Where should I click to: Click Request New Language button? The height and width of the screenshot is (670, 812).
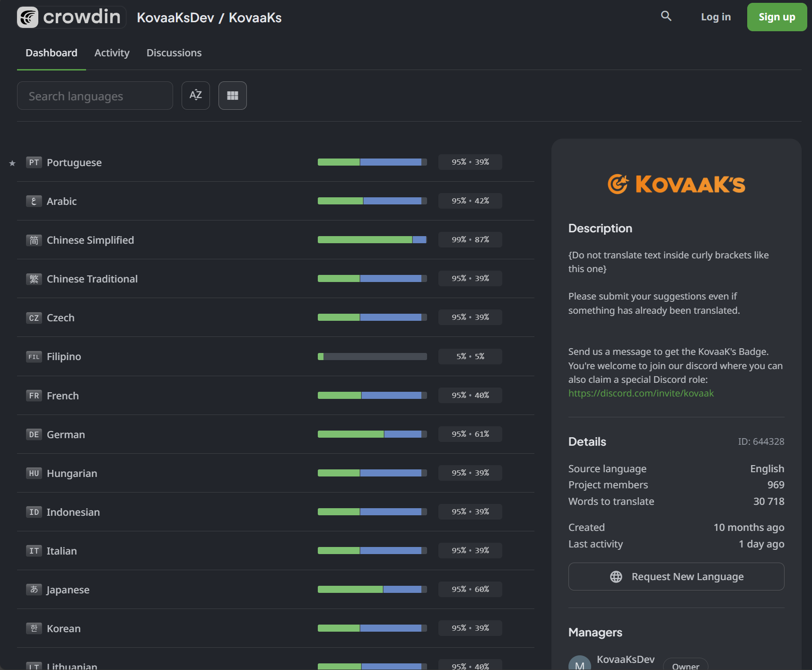(676, 576)
